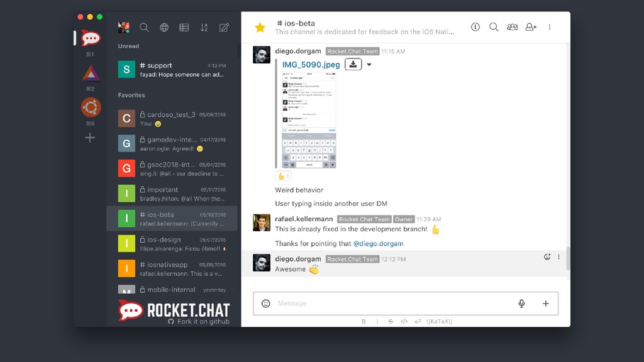Apply italic formatting in composer

[377, 321]
